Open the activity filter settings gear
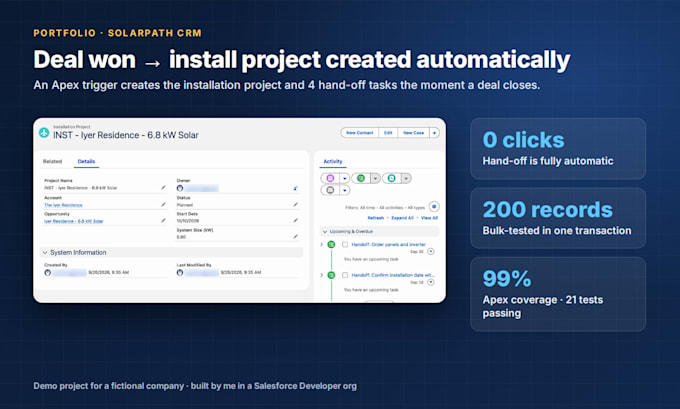Screen dimensions: 680x409 point(434,206)
